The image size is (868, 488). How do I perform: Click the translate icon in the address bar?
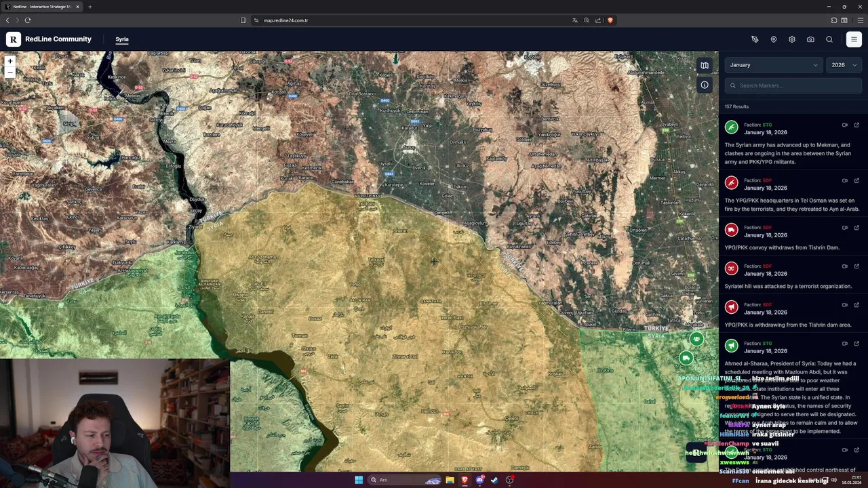coord(575,20)
